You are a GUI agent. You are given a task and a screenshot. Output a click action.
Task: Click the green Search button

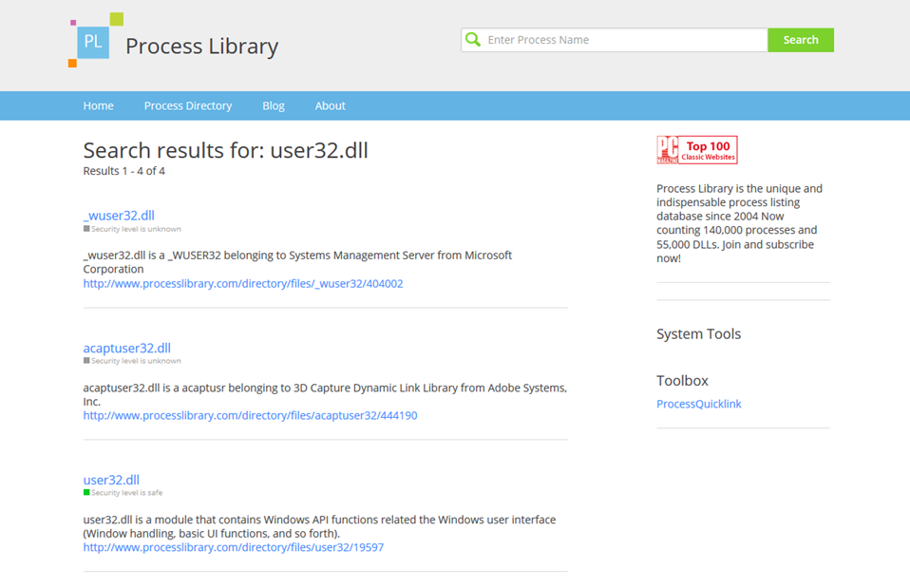[801, 40]
